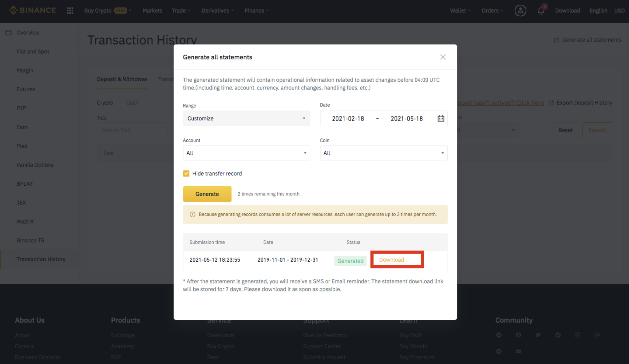The height and width of the screenshot is (364, 629).
Task: Click the Search button
Action: tap(597, 130)
